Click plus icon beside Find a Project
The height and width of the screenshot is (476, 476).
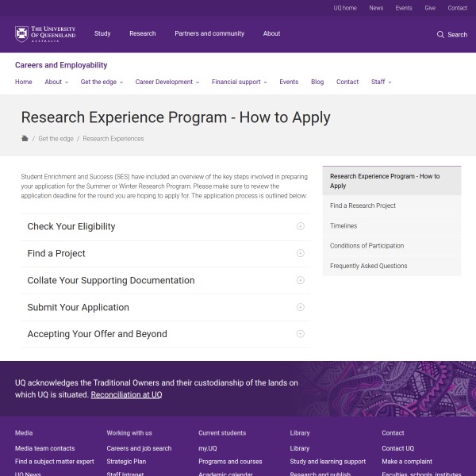(x=300, y=253)
